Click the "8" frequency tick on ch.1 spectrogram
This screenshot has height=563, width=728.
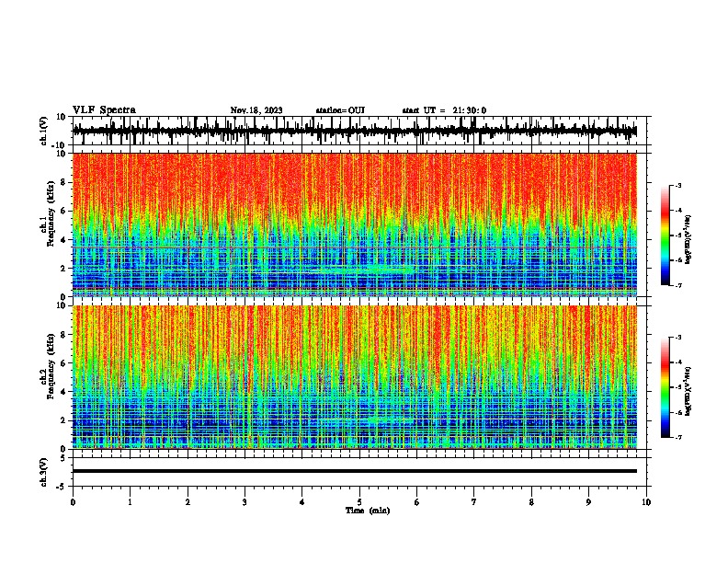(63, 182)
